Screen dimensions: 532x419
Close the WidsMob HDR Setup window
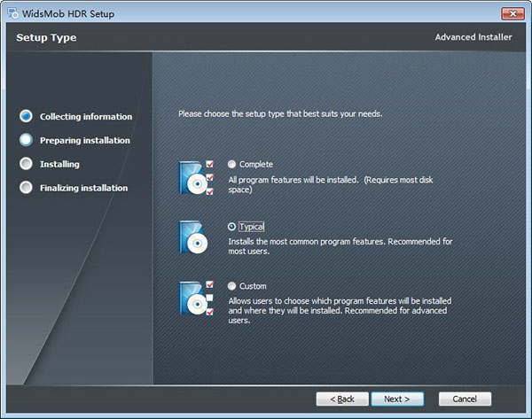[512, 13]
